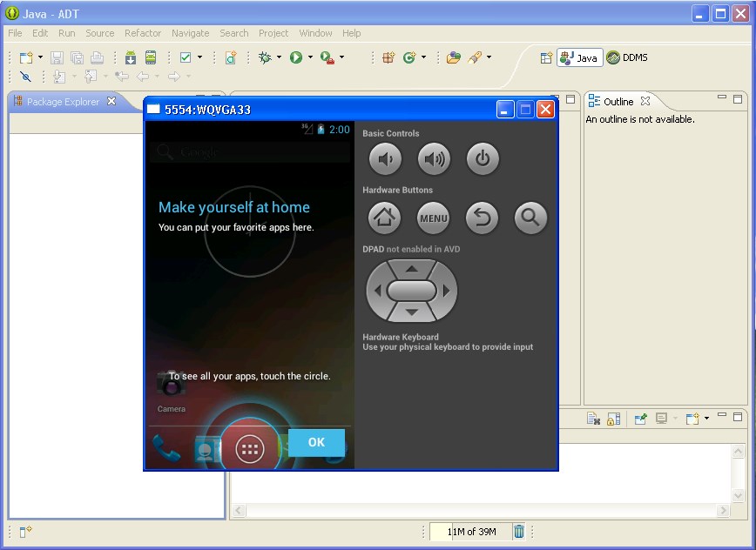Open the Android Virtual Device Manager icon

click(x=151, y=57)
